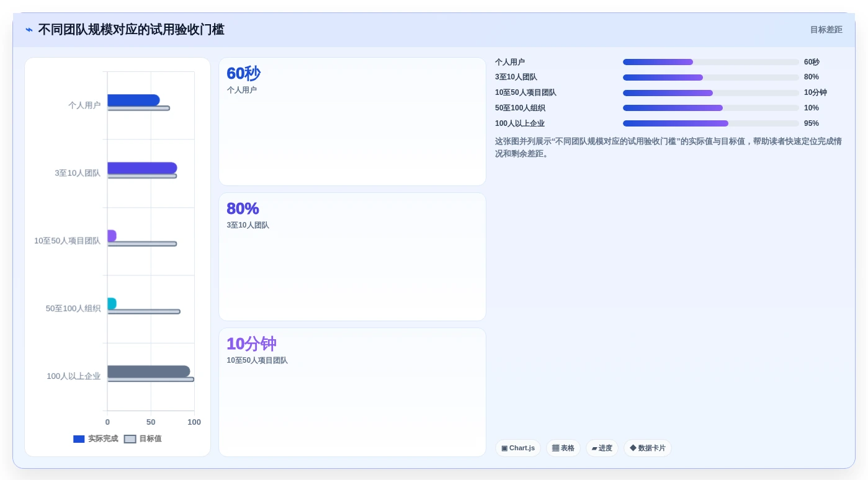Screen dimensions: 868x480
Task: Click the 100人以上企业 target value bar
Action: (x=151, y=380)
